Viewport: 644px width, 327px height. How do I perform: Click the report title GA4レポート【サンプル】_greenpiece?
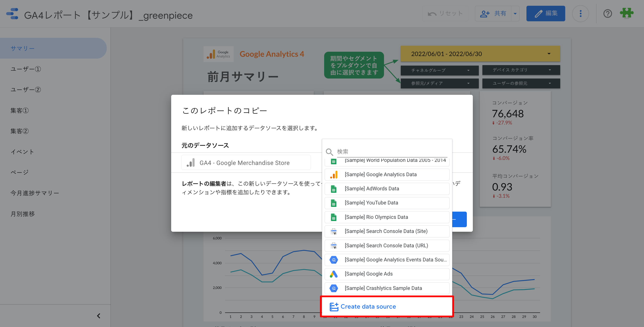click(108, 15)
